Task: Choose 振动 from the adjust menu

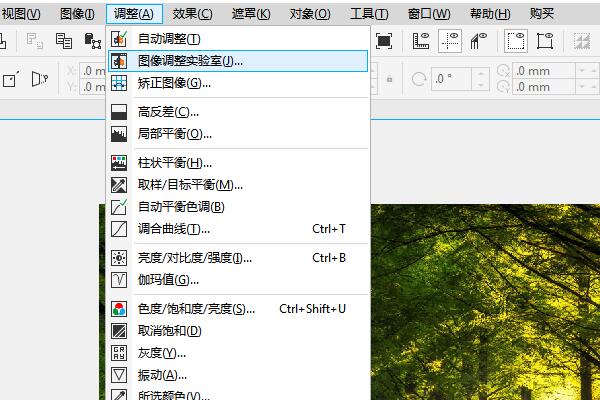Action: (x=162, y=375)
